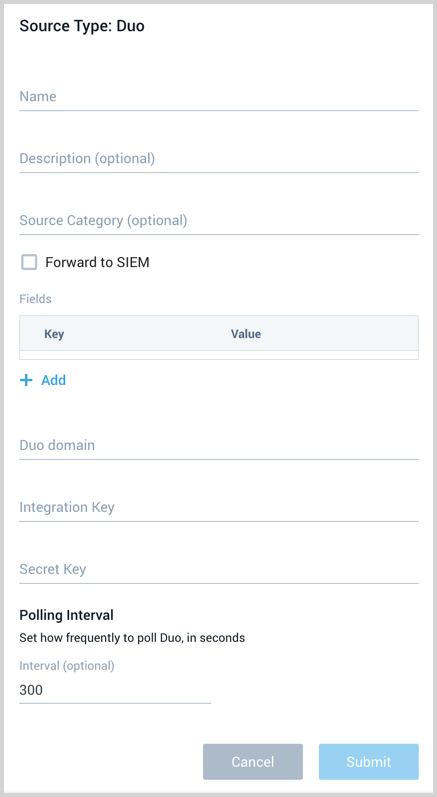The width and height of the screenshot is (437, 797).
Task: Click the Key column header
Action: click(54, 334)
